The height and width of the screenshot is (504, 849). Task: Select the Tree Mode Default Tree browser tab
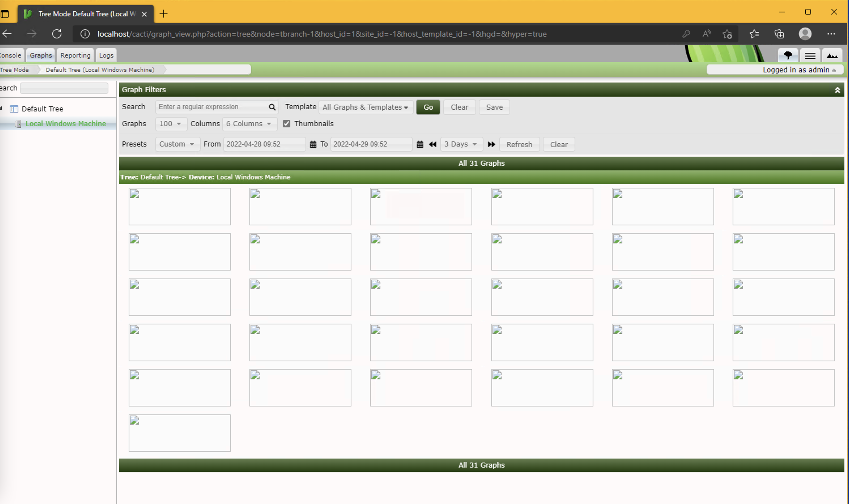(x=85, y=14)
